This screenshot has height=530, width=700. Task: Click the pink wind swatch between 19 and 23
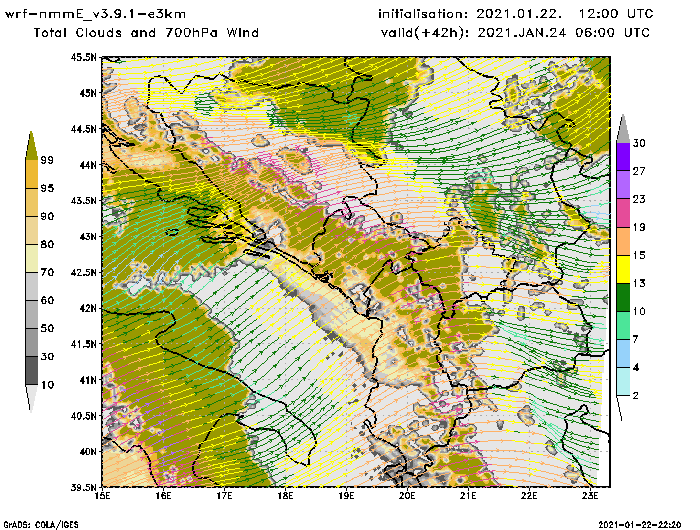point(623,213)
